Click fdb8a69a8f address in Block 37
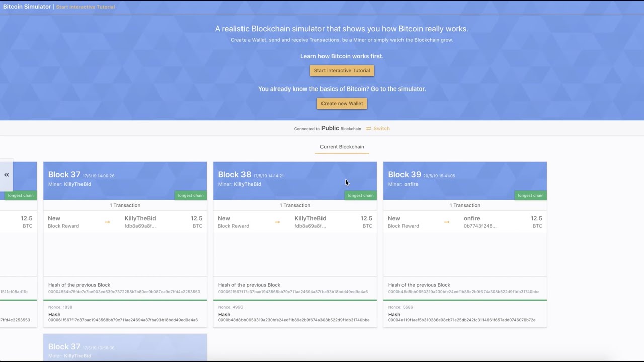The height and width of the screenshot is (362, 644). (x=140, y=226)
